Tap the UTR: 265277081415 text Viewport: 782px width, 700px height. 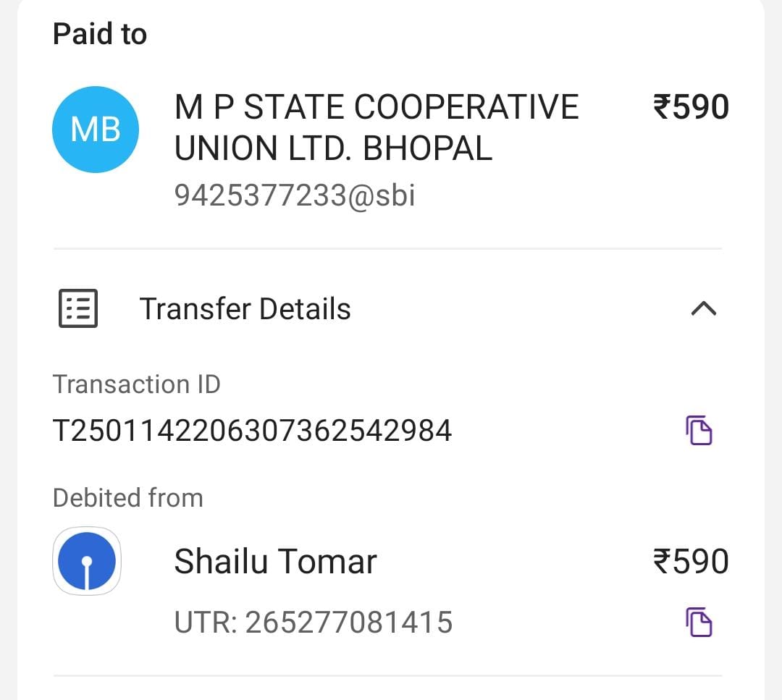click(x=314, y=622)
